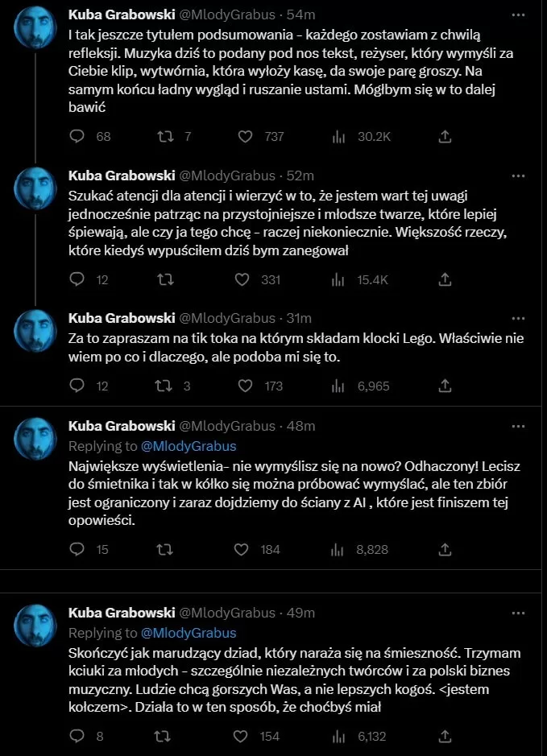Click the retweet icon under the 52m tweet

164,280
